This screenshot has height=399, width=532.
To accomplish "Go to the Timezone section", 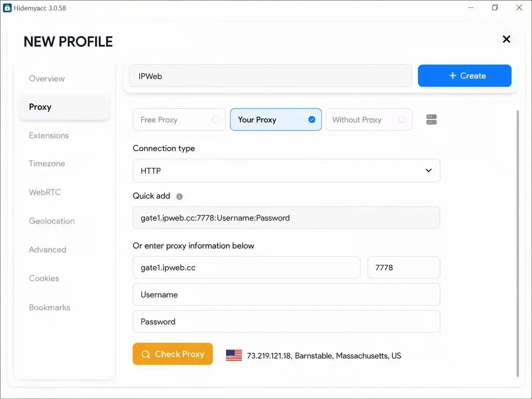I will click(x=47, y=163).
